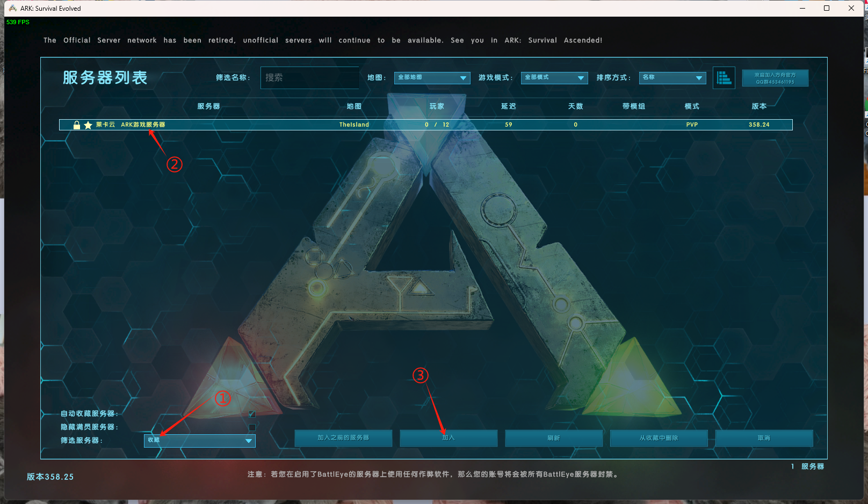Viewport: 868px width, 504px height.
Task: Sort by the 天数 column header
Action: tap(575, 106)
